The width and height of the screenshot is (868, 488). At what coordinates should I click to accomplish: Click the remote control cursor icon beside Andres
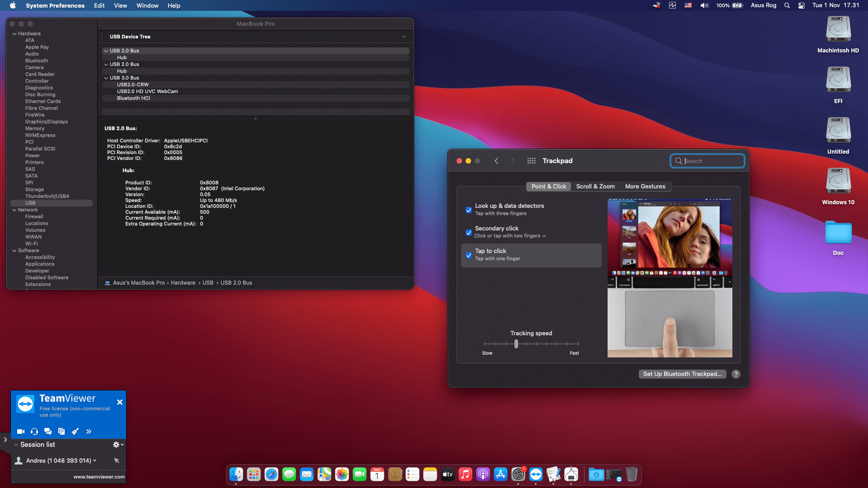click(x=117, y=460)
